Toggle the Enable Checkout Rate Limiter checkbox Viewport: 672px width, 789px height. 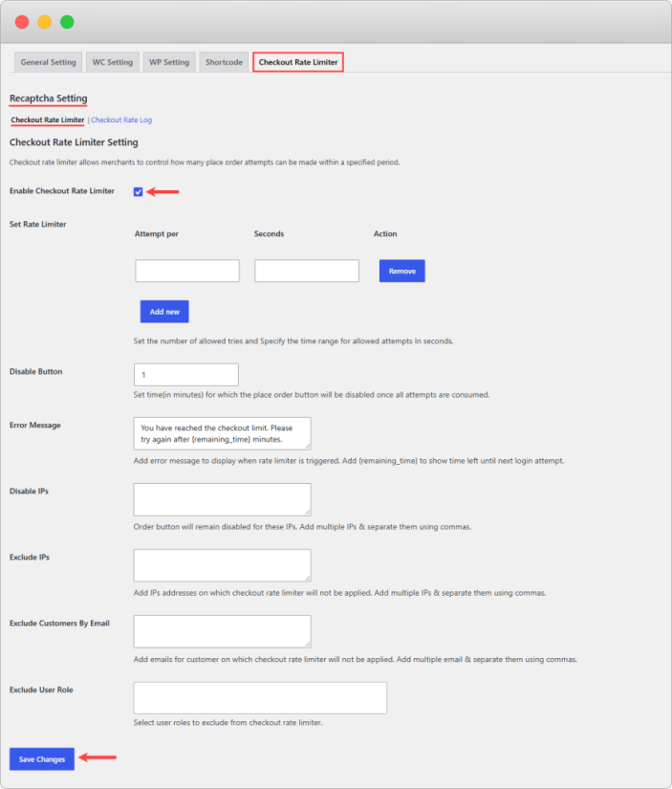139,191
